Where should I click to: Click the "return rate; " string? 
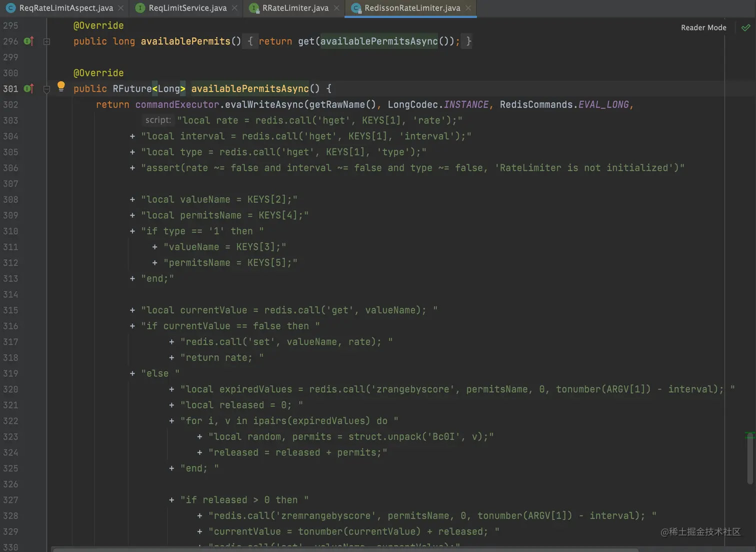[222, 358]
